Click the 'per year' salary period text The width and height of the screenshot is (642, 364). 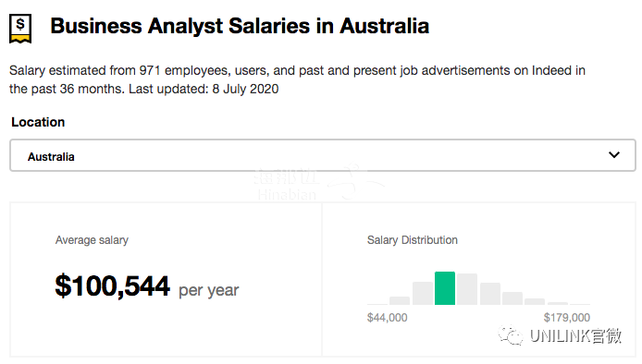click(x=209, y=290)
